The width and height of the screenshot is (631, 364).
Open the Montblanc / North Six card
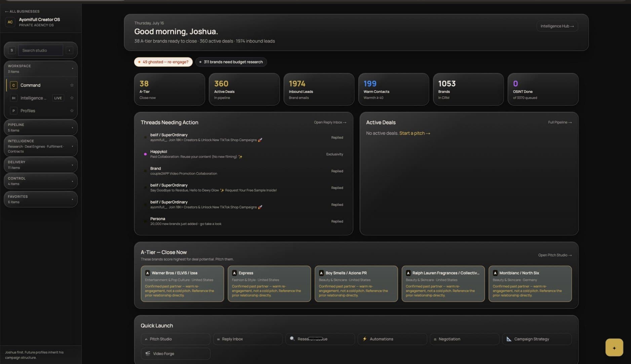pyautogui.click(x=530, y=284)
